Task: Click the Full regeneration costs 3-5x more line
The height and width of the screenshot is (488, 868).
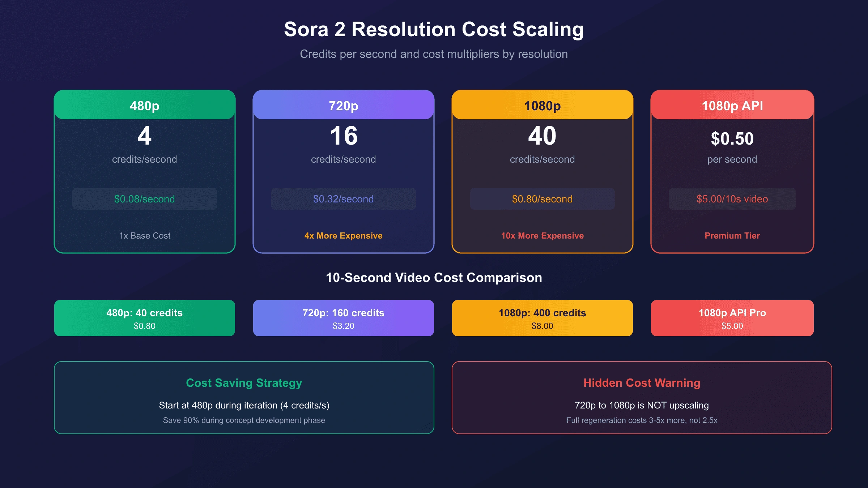Action: 642,420
